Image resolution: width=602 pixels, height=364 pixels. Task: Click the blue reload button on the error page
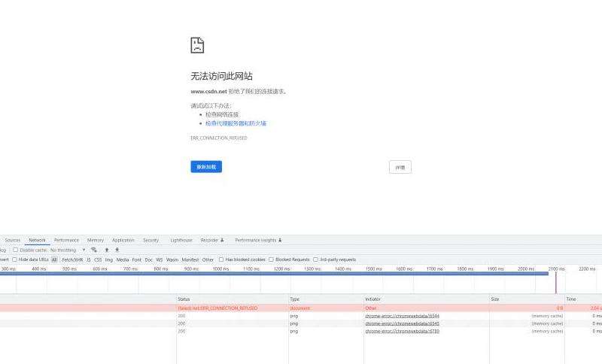pos(206,167)
